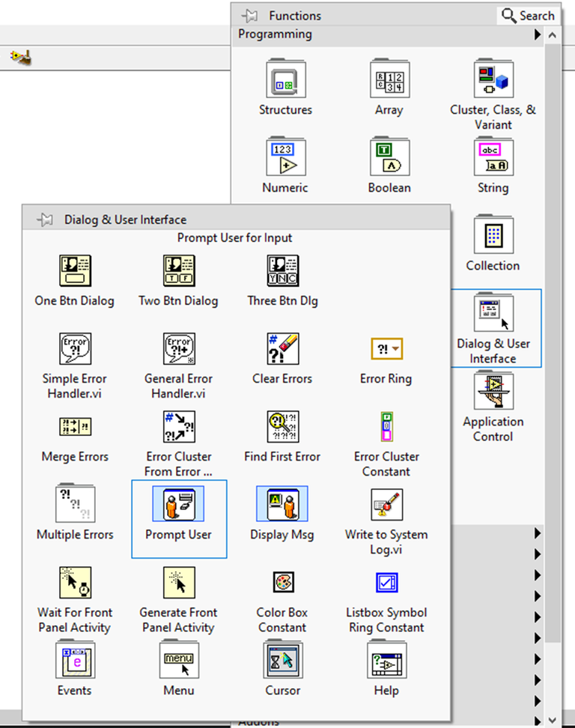Select the Error Ring constant
Screen dimensions: 575x728
pos(386,349)
